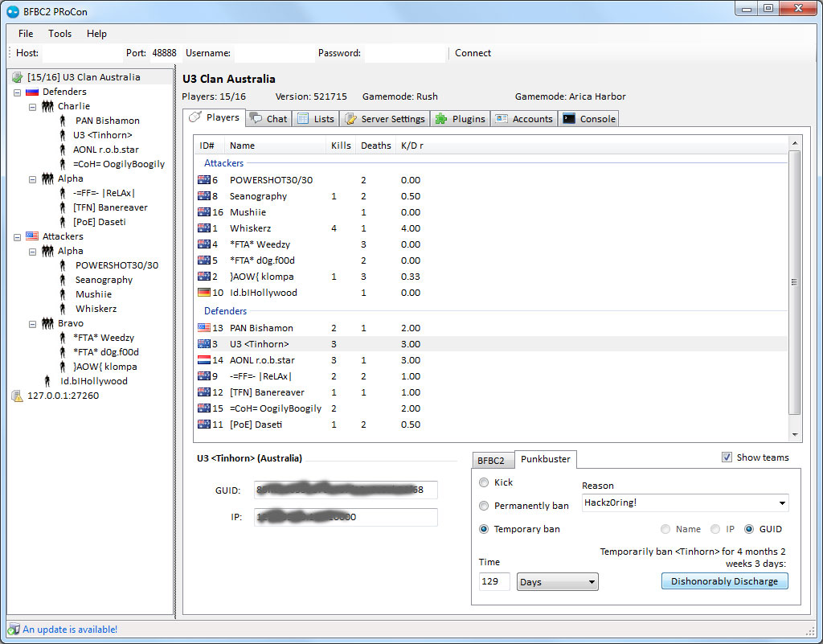Click soldier icon beside }AOW{ klompa in tree

[x=63, y=367]
